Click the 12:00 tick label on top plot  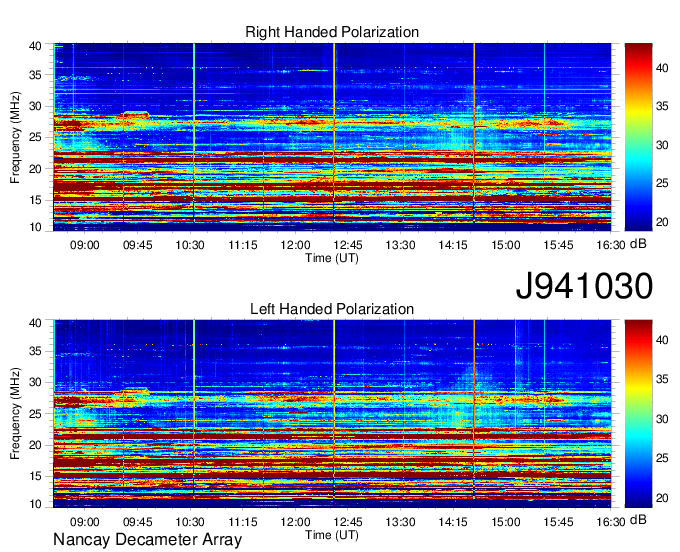click(x=295, y=245)
